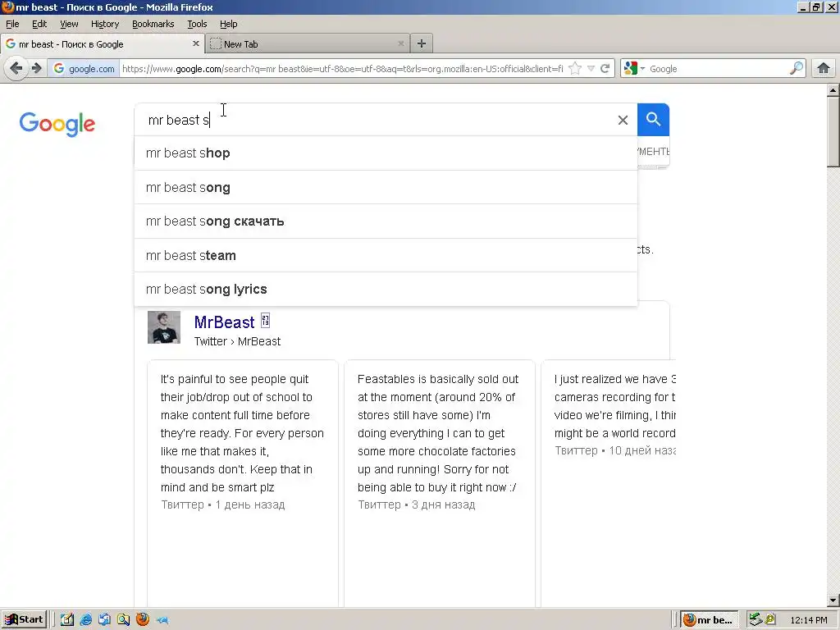The image size is (840, 630).
Task: Click the browser Forward arrow button
Action: [x=36, y=69]
